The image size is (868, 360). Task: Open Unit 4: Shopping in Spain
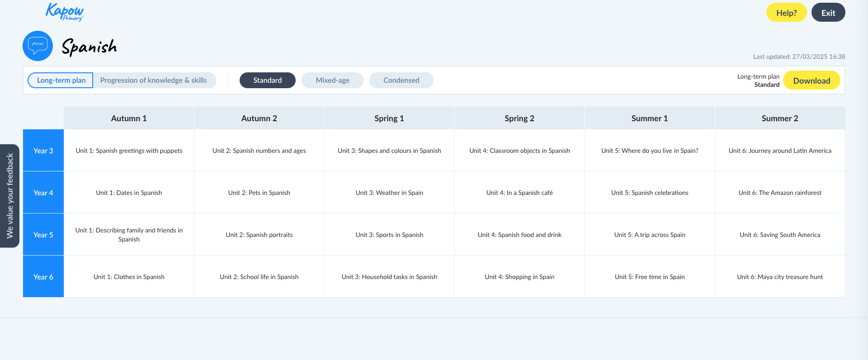[x=519, y=277]
